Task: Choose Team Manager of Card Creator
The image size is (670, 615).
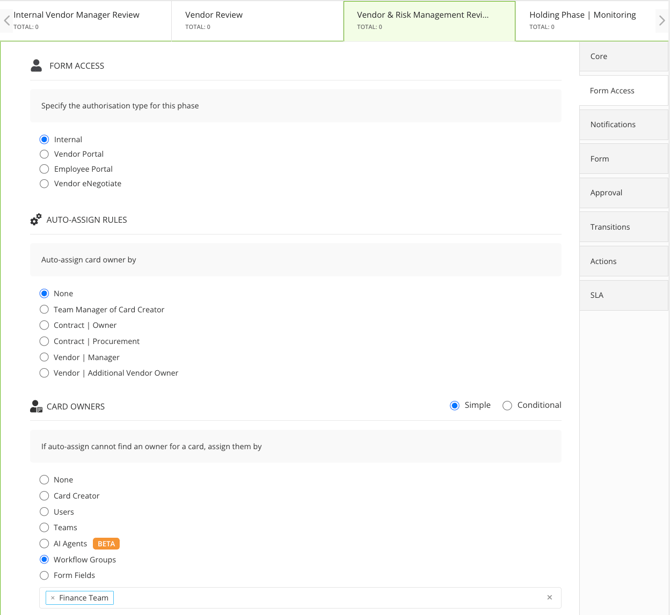Action: (x=44, y=309)
